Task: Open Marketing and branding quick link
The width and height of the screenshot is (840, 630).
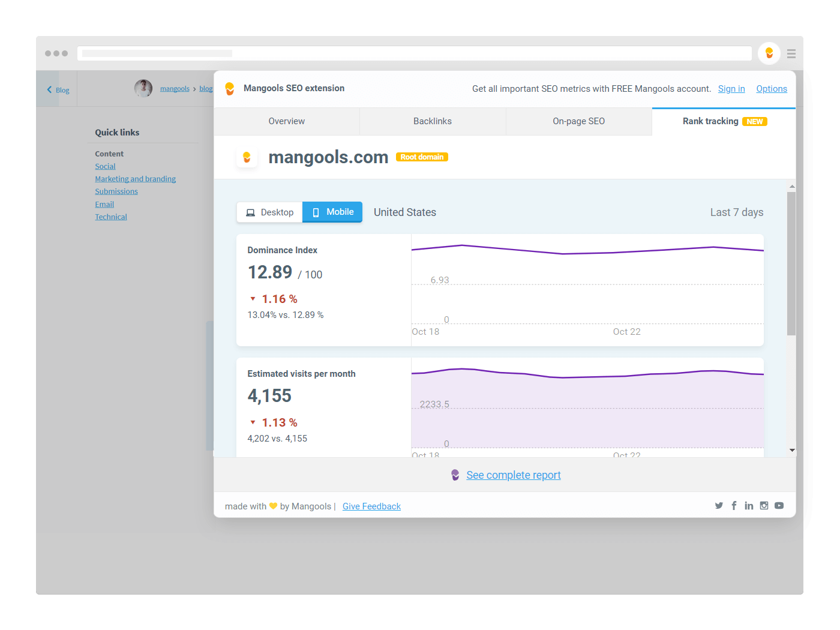Action: (x=135, y=179)
